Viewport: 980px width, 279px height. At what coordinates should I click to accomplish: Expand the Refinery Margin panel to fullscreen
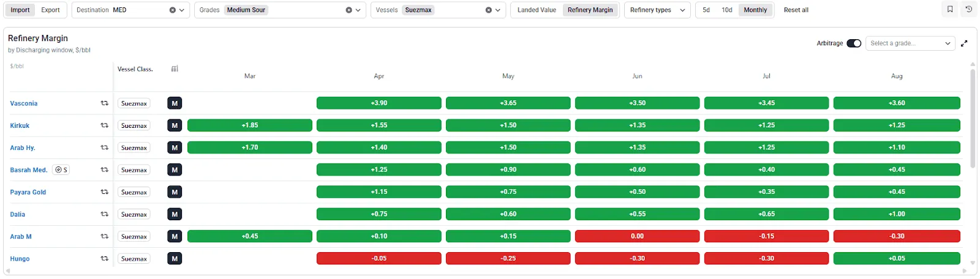(964, 43)
